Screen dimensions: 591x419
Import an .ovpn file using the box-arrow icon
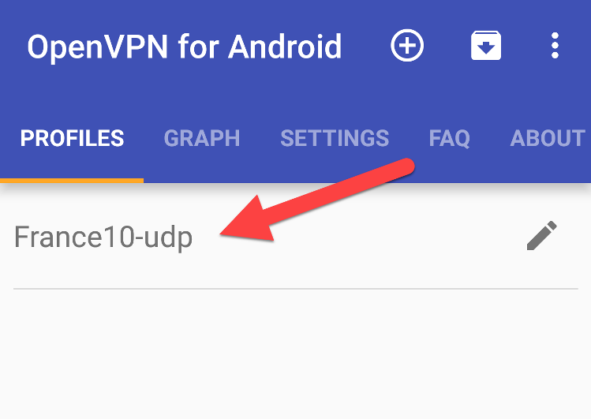pos(486,45)
